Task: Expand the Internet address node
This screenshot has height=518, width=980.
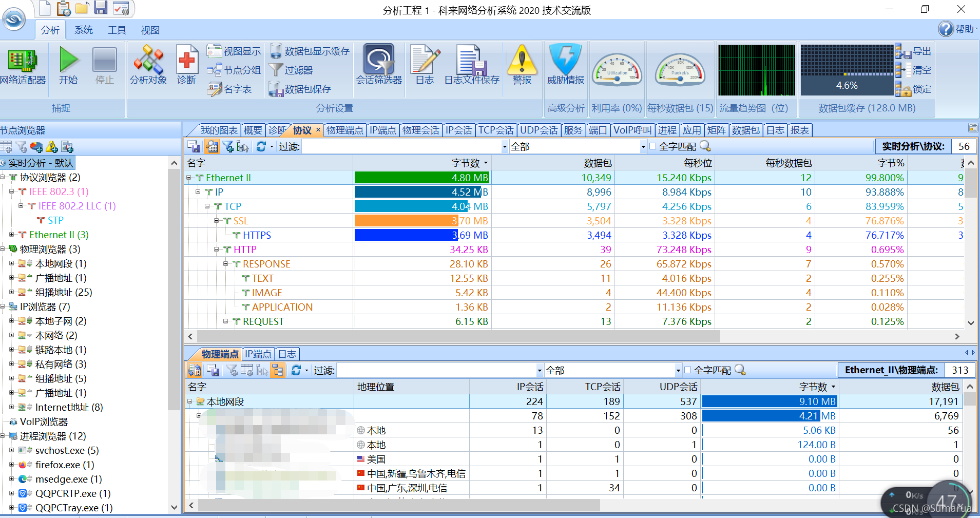Action: pos(12,407)
